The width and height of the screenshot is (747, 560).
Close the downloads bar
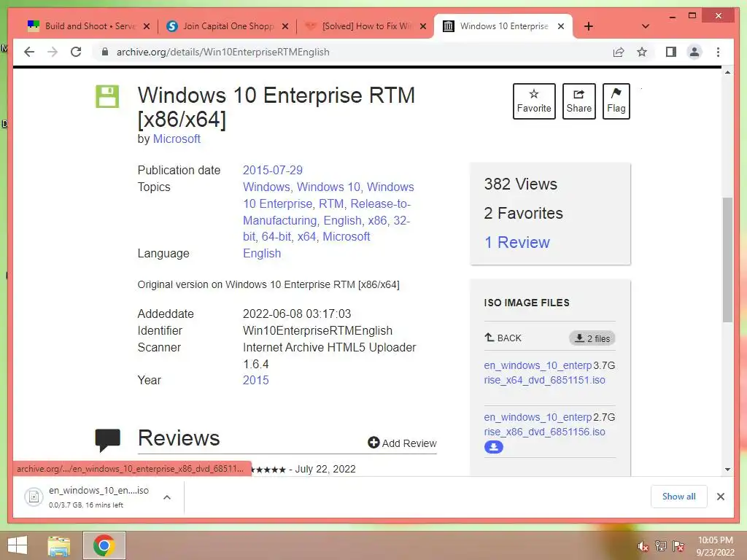pyautogui.click(x=720, y=497)
